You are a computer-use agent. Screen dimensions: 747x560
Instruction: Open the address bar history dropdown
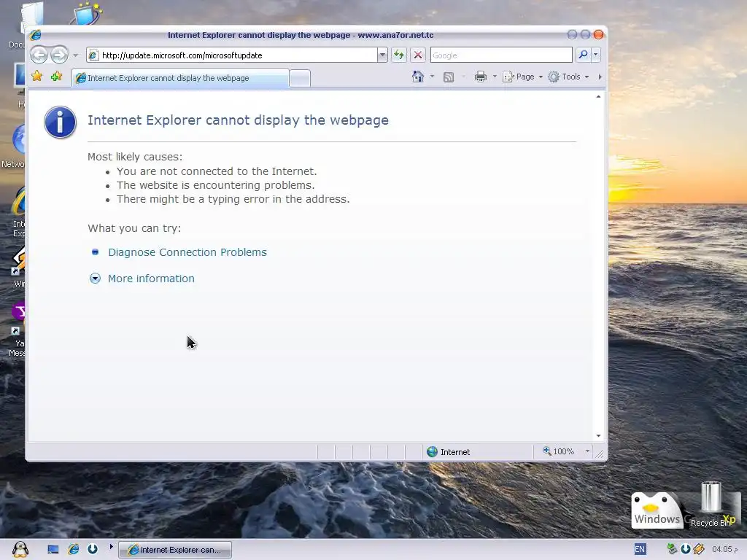point(382,55)
